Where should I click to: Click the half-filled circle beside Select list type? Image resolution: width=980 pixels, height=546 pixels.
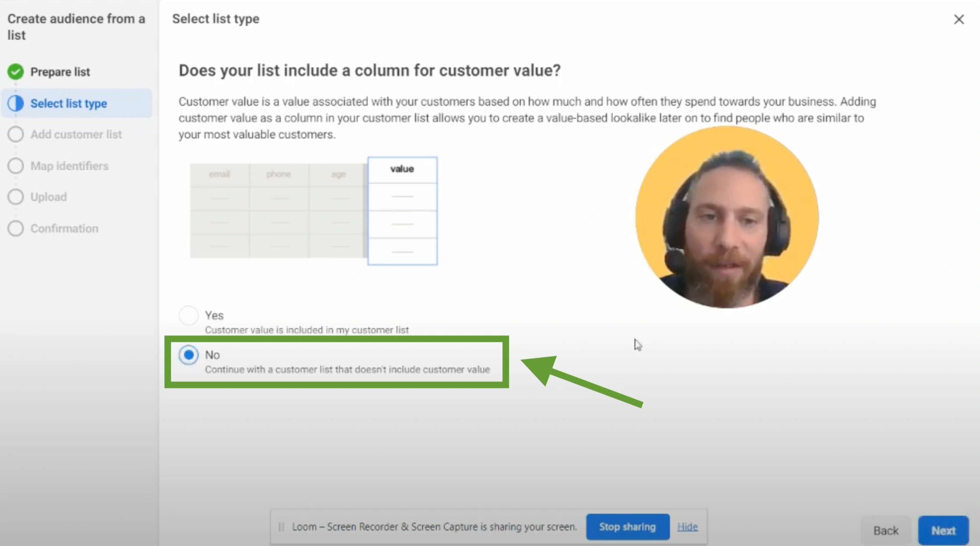pyautogui.click(x=15, y=103)
